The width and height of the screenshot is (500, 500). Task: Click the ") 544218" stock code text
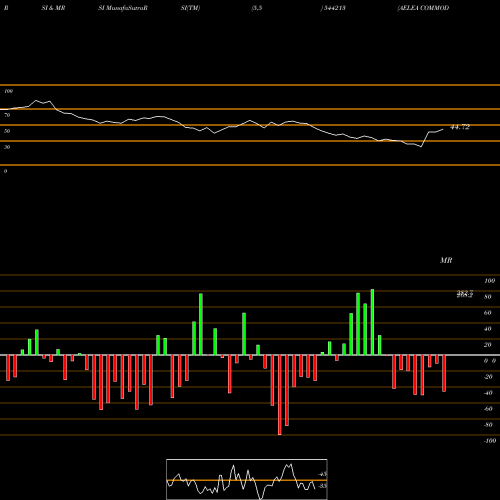333,8
